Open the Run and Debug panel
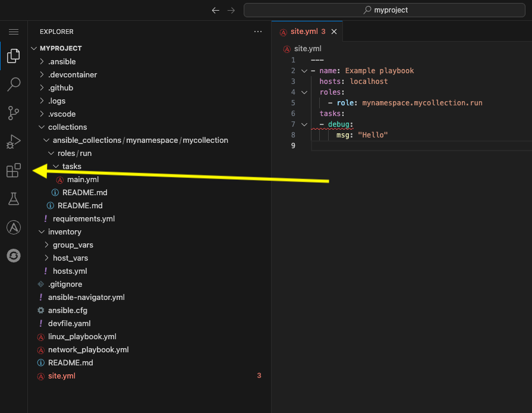 tap(13, 142)
